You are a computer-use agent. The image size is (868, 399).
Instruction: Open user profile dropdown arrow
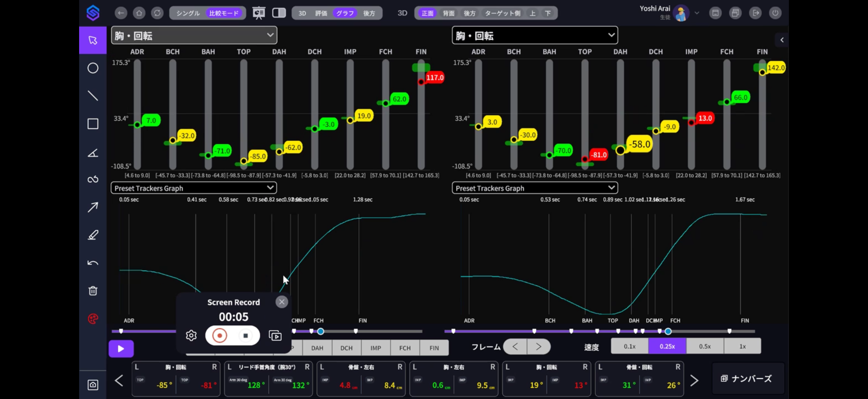click(697, 13)
